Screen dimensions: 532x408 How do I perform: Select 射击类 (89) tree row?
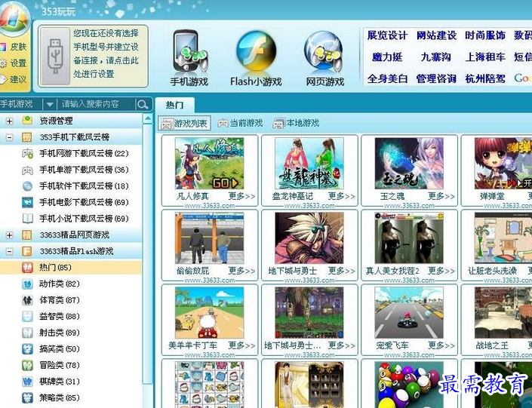pos(71,333)
